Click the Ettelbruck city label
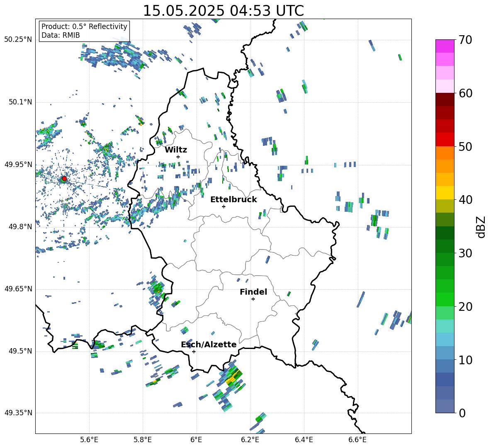The width and height of the screenshot is (491, 448). click(233, 200)
